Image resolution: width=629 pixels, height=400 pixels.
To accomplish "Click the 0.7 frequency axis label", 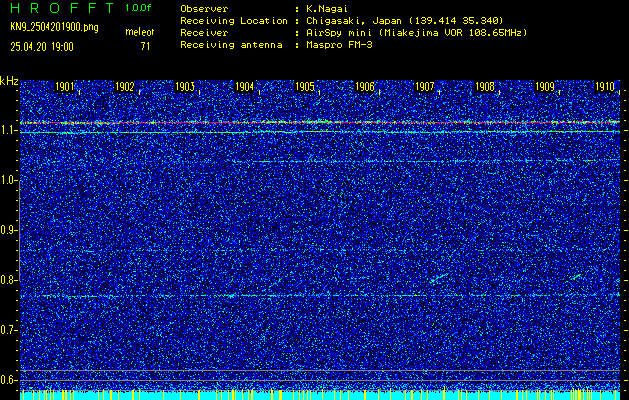I will (x=8, y=330).
